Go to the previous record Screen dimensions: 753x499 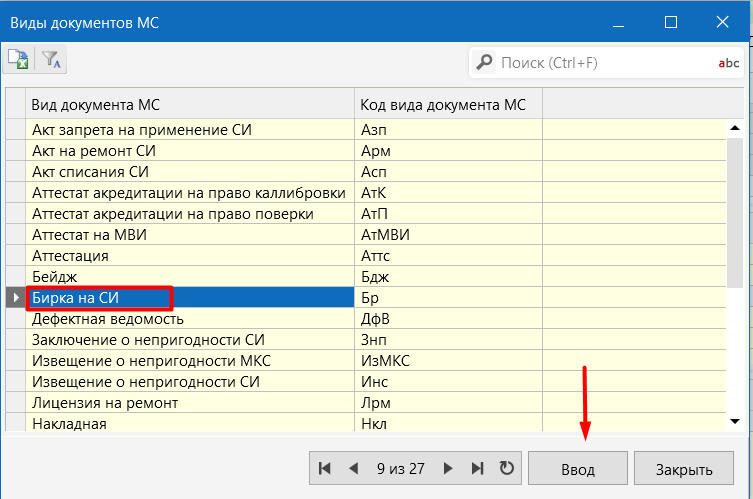pos(353,468)
